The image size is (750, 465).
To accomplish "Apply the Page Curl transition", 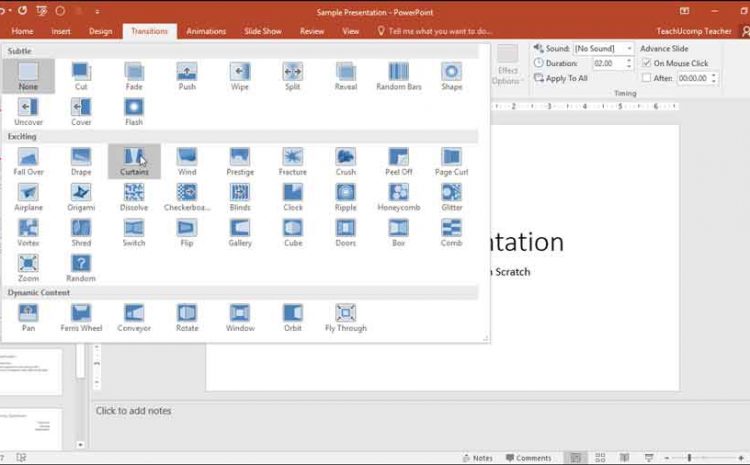I will pos(452,161).
